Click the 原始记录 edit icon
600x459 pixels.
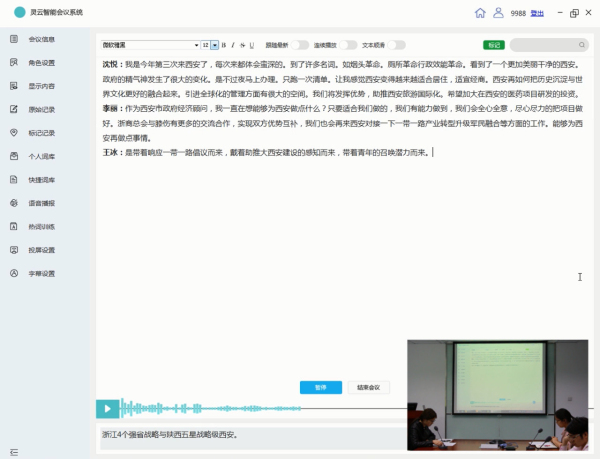(14, 109)
